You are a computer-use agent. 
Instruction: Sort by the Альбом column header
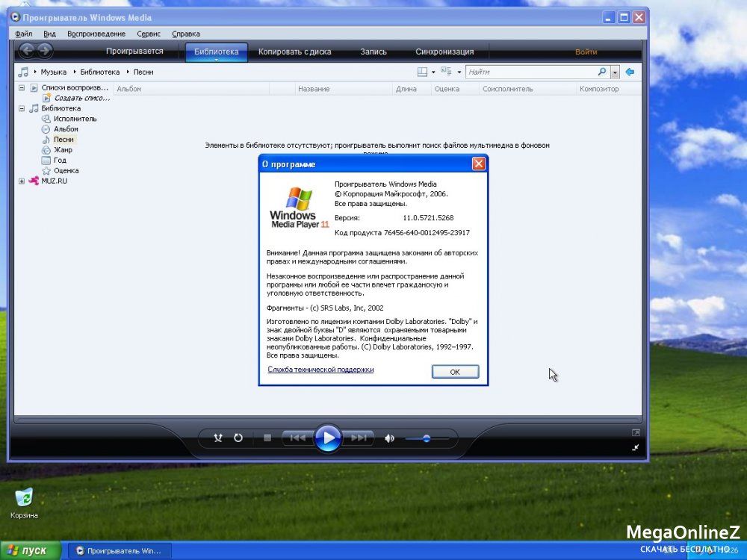pyautogui.click(x=191, y=89)
